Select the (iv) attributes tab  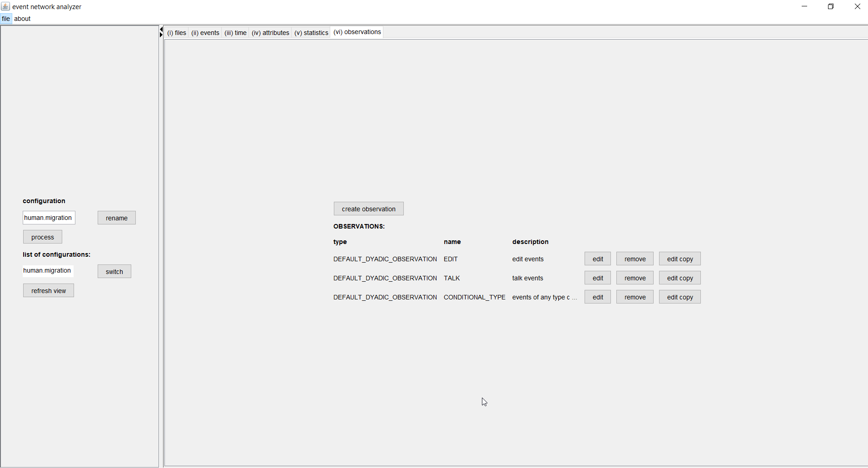(270, 33)
